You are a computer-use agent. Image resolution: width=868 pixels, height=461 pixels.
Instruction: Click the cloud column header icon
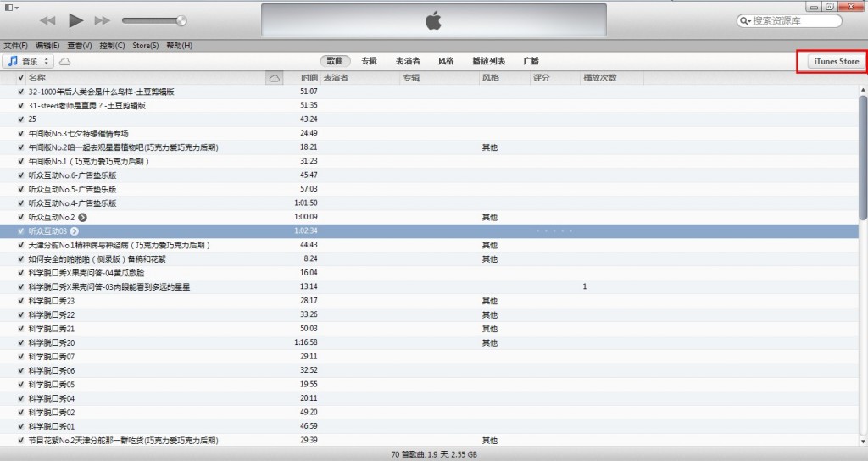(275, 78)
